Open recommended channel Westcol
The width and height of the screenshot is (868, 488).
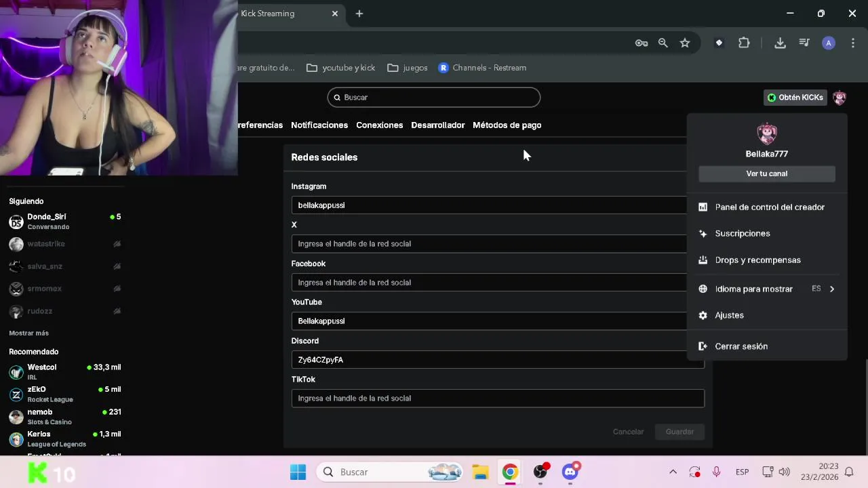tap(65, 372)
